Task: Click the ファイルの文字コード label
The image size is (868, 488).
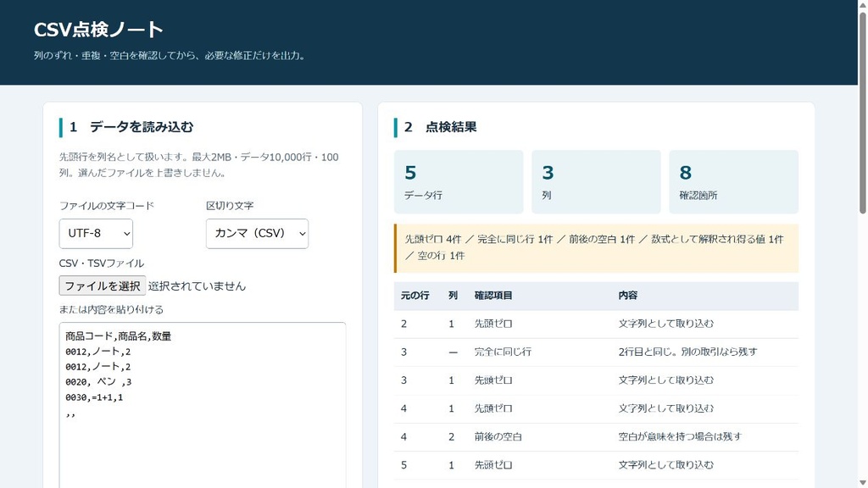Action: [x=107, y=206]
